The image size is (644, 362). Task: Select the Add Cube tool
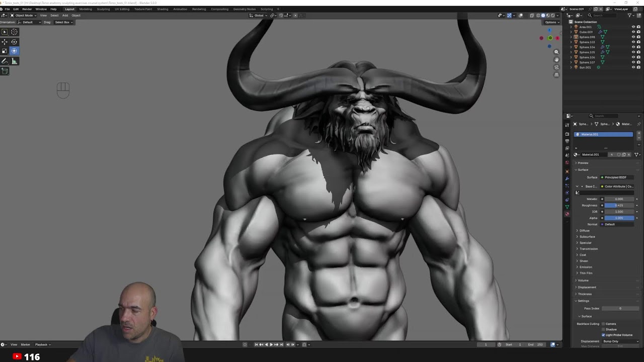click(x=5, y=71)
